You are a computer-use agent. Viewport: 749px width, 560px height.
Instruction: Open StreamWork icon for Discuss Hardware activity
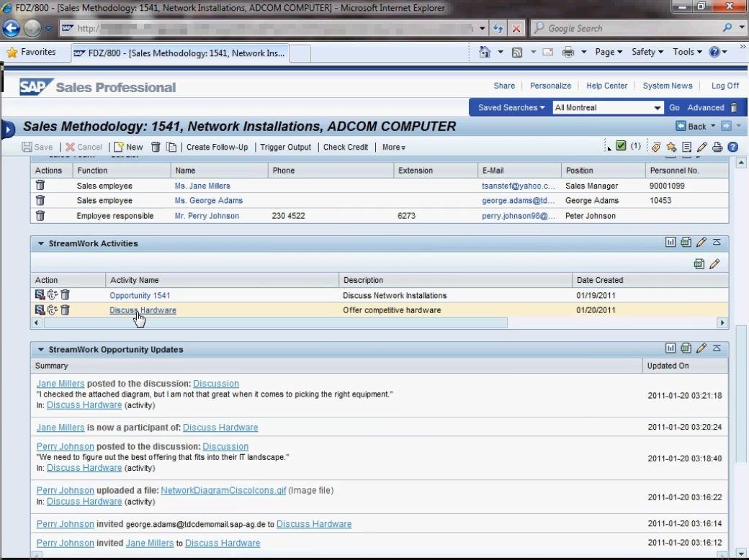click(40, 310)
